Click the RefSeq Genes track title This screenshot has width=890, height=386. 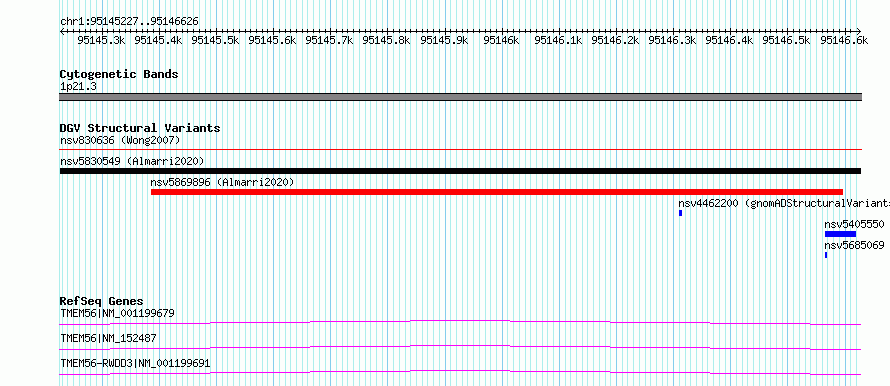click(102, 301)
